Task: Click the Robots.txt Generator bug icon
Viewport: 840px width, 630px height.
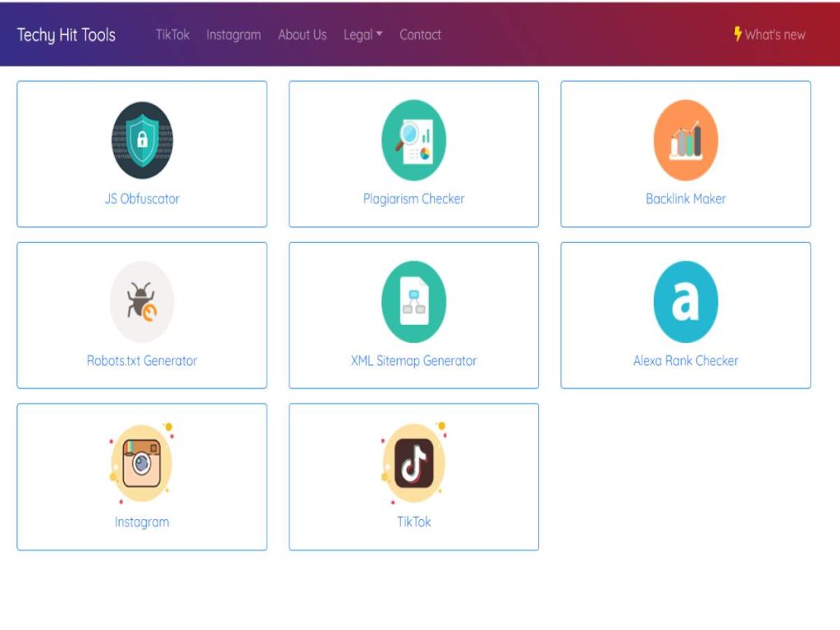Action: 142,301
